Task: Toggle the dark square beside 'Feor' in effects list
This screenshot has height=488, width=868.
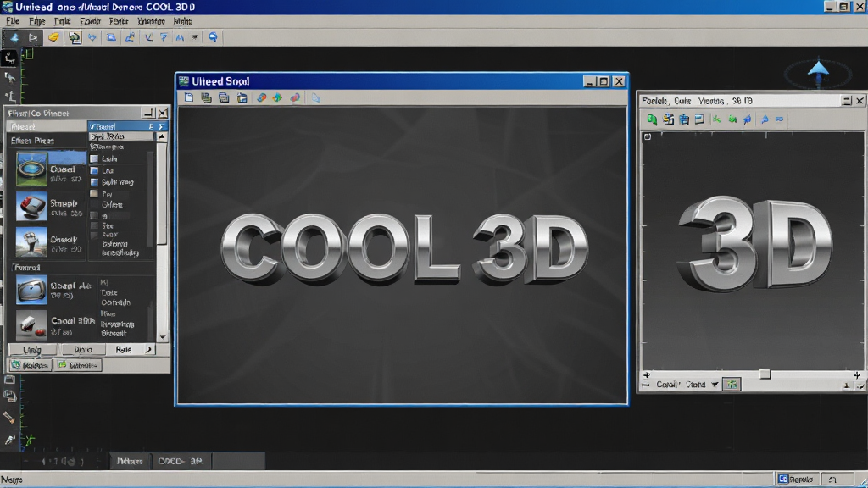Action: pos(94,236)
